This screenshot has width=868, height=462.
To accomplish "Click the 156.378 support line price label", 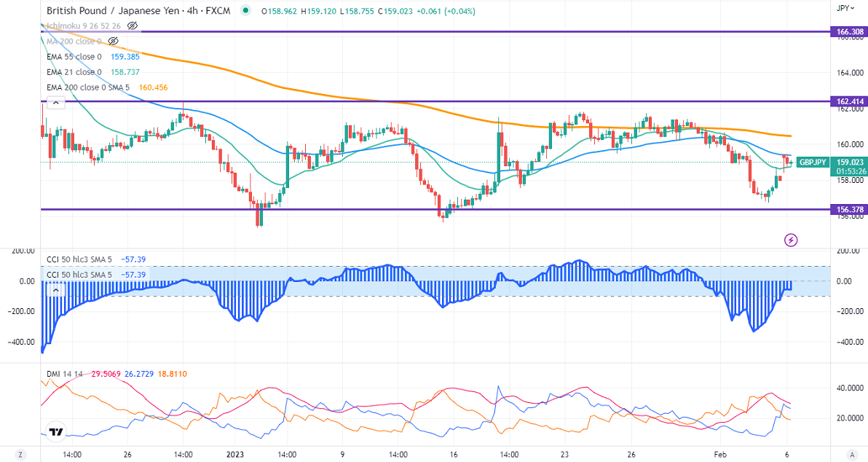I will pos(850,209).
